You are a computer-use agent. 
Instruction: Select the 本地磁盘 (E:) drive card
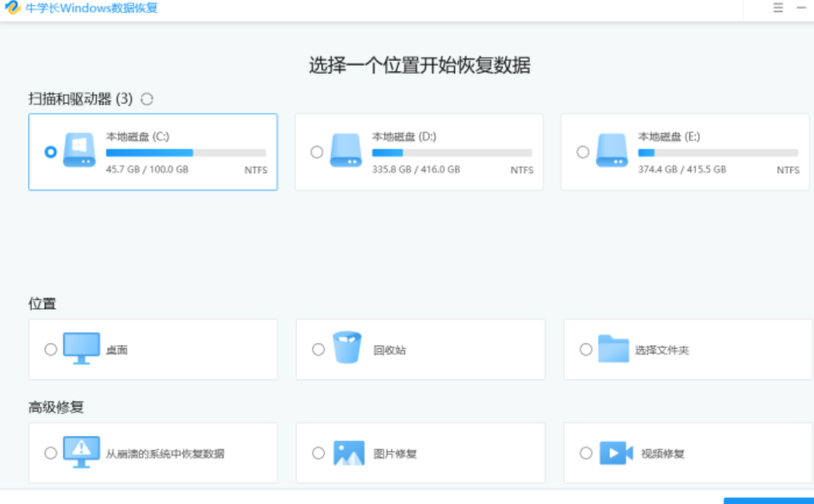686,151
